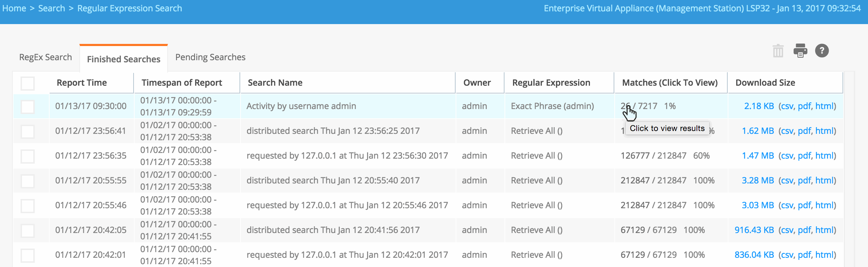The image size is (868, 267).
Task: Open the Pending Searches tab
Action: click(210, 57)
